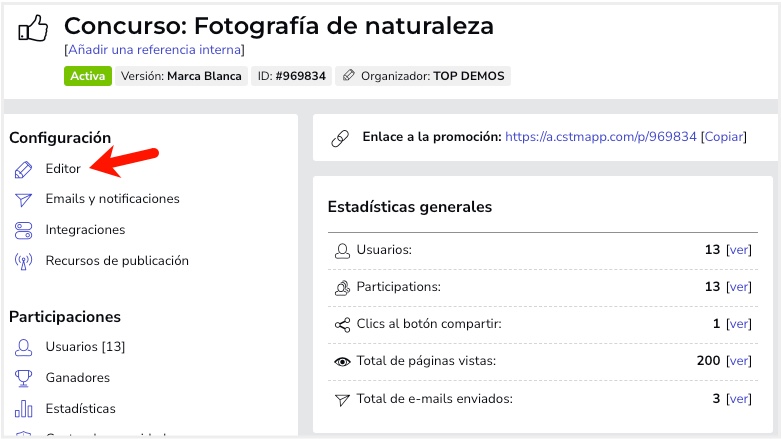This screenshot has height=439, width=781.
Task: Click ver for Total de e-mails enviados
Action: click(739, 399)
